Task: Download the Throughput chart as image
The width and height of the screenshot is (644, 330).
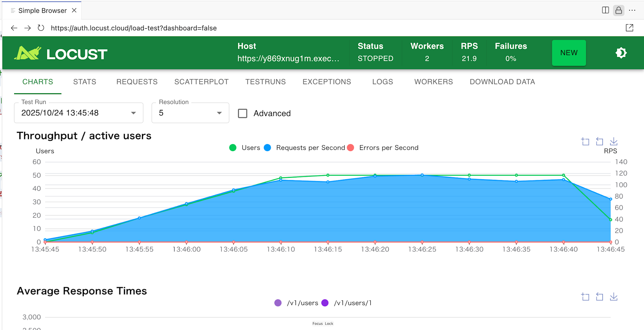Action: tap(613, 141)
